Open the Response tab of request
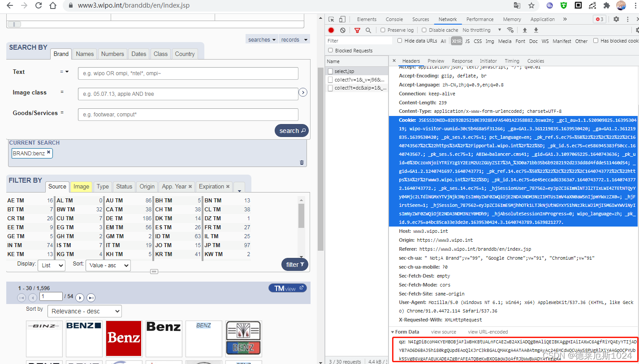Viewport: 639px width, 364px height. pyautogui.click(x=462, y=61)
